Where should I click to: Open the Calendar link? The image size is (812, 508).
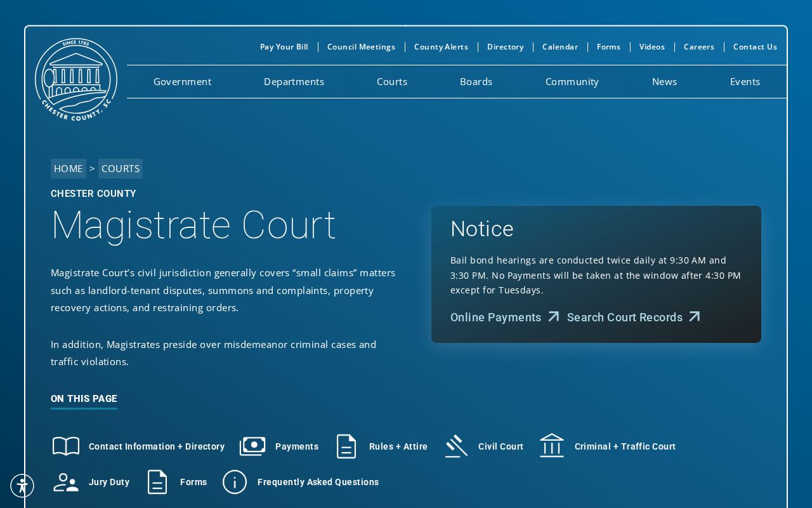click(x=560, y=47)
